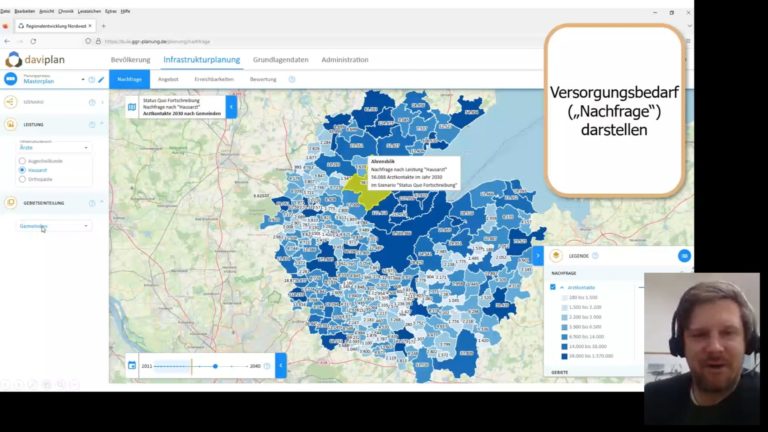768x432 pixels.
Task: Click calendar icon beside the year slider
Action: (132, 365)
